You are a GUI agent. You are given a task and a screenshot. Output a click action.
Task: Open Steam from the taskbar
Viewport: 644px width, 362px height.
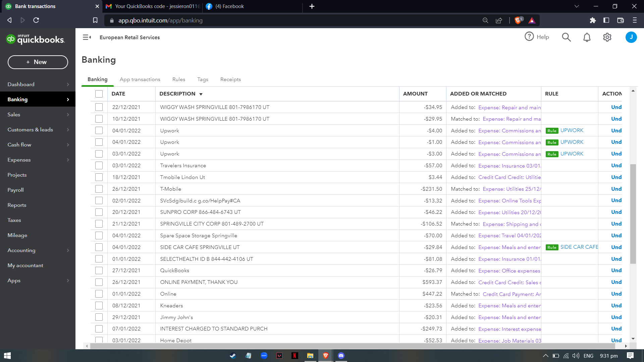click(x=232, y=356)
